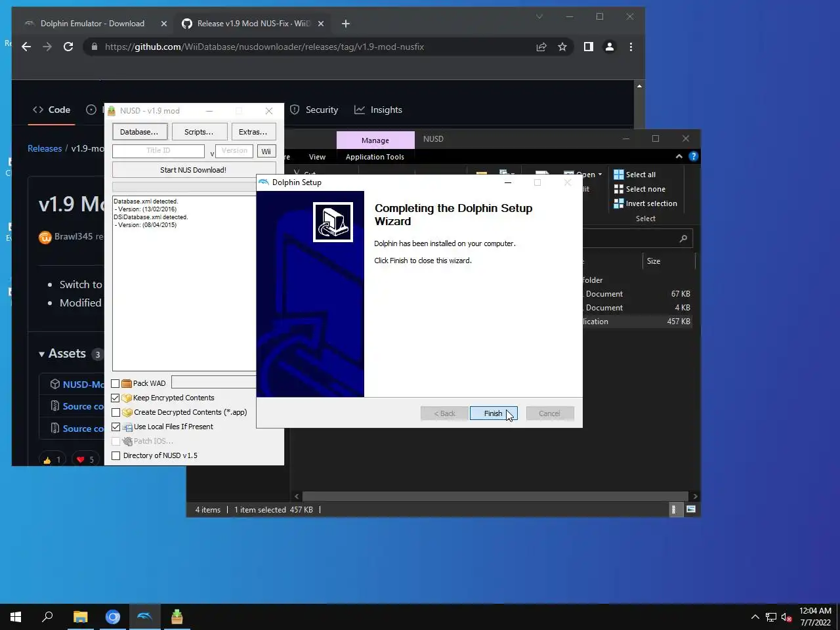This screenshot has height=630, width=840.
Task: Toggle the Pack WAD checkbox
Action: pyautogui.click(x=115, y=383)
